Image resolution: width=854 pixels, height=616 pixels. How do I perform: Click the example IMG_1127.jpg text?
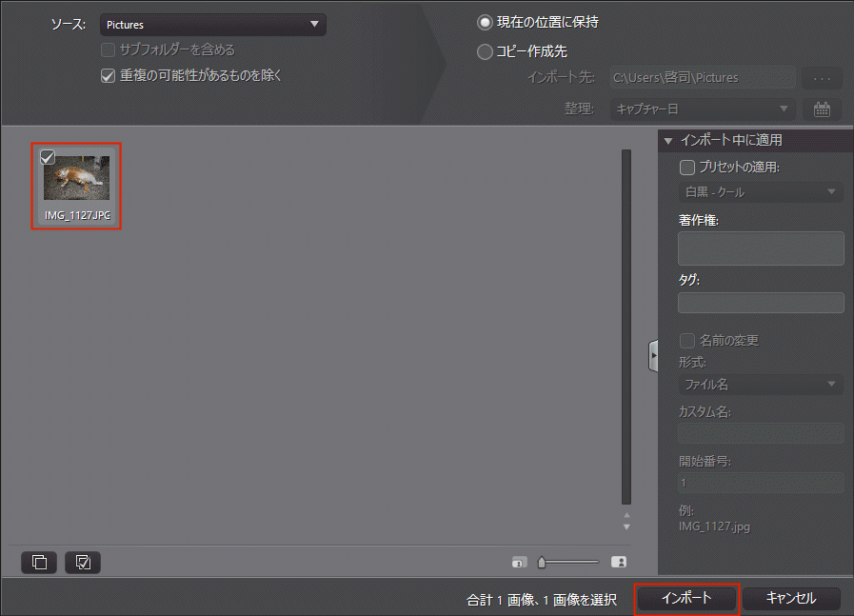click(714, 527)
